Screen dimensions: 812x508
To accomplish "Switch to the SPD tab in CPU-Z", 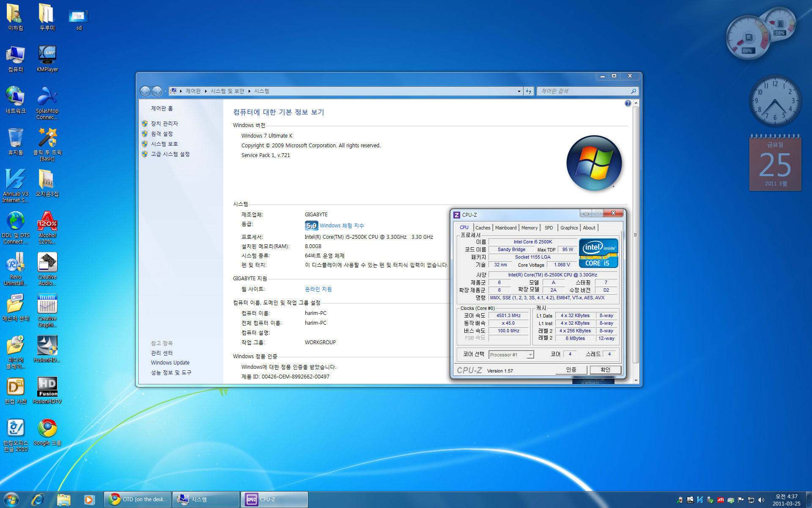I will 549,228.
